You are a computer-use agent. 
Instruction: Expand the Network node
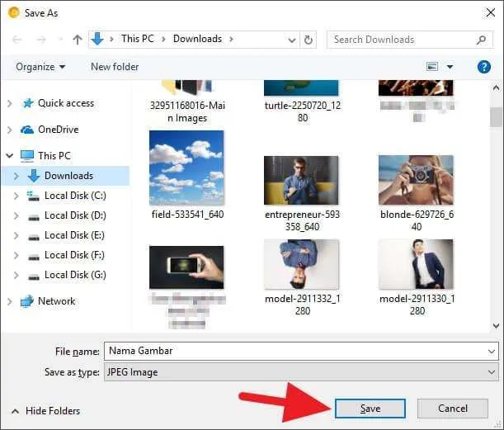point(10,301)
